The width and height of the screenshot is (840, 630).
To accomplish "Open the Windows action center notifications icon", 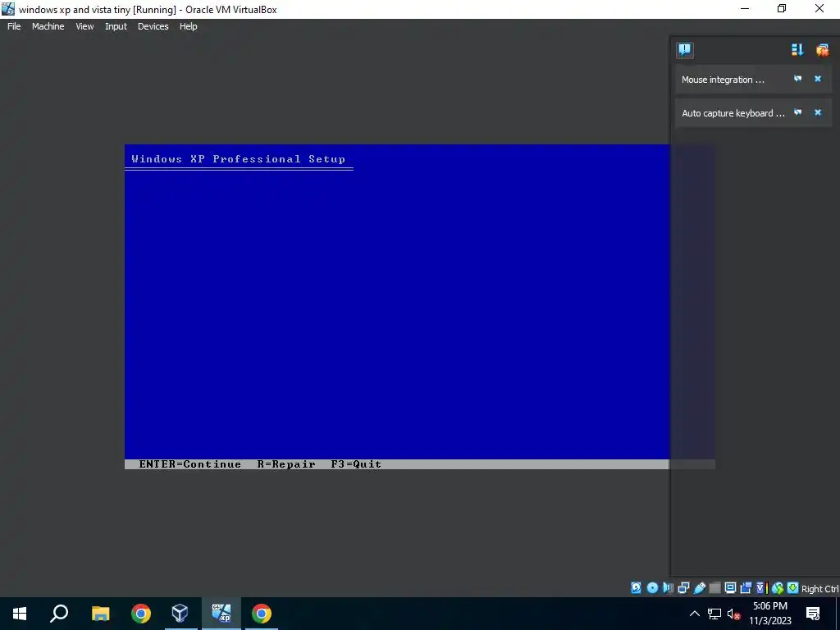I will click(813, 614).
